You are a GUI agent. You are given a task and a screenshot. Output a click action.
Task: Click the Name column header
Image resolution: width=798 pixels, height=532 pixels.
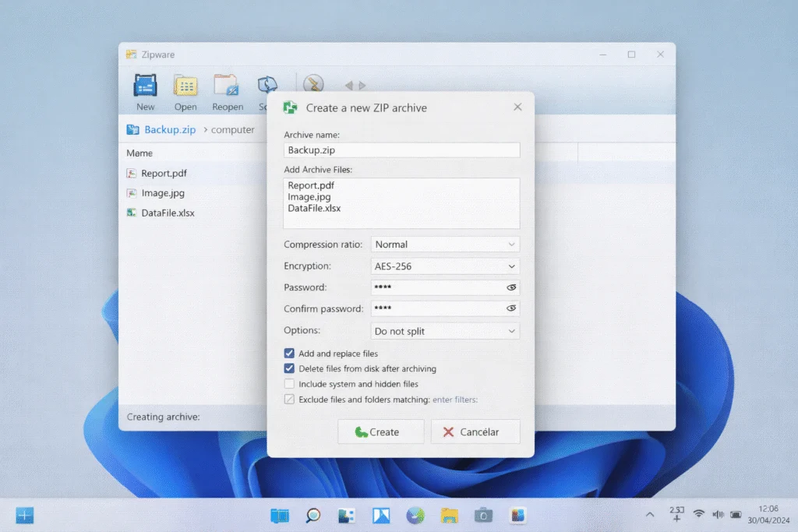click(x=139, y=153)
